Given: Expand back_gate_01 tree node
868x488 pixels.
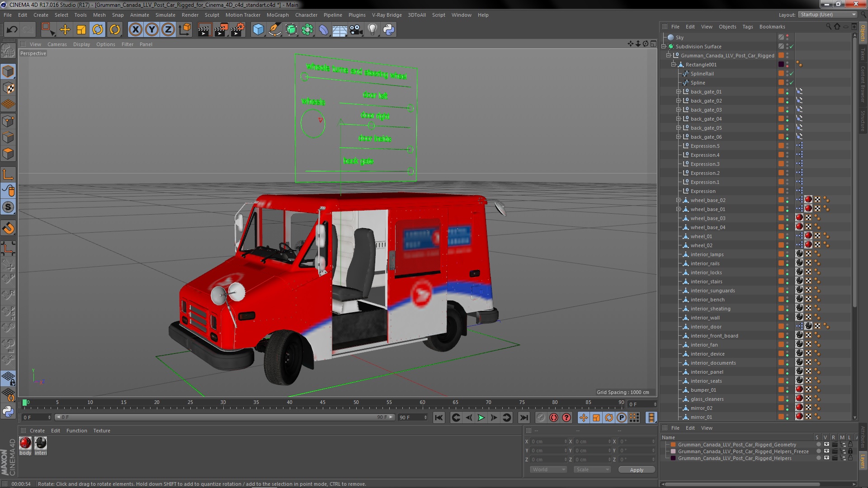Looking at the screenshot, I should [x=678, y=92].
